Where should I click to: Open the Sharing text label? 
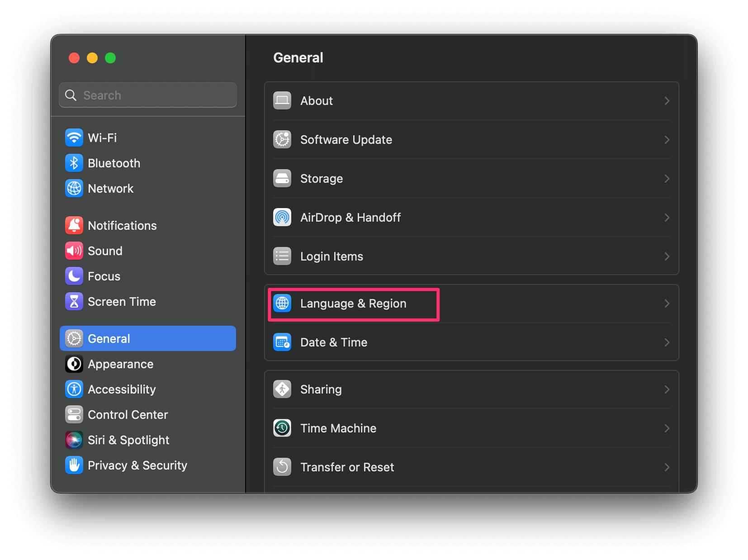[x=321, y=389]
